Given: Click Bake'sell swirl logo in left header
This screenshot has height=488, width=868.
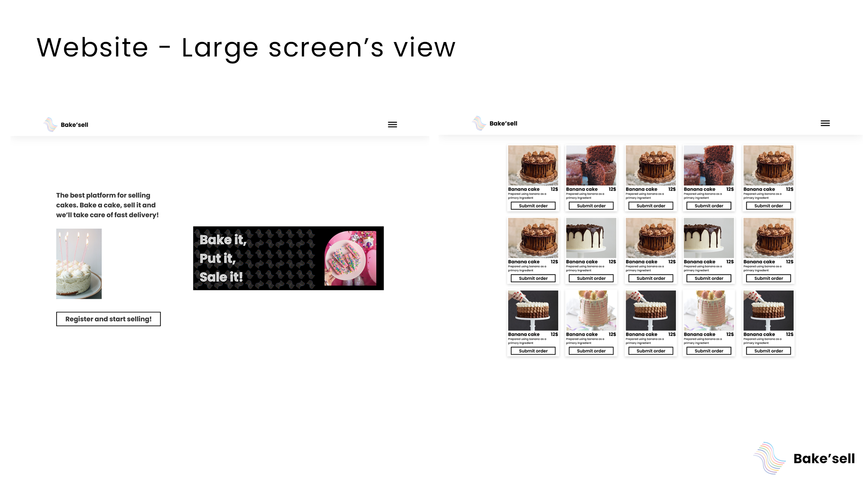Looking at the screenshot, I should 50,124.
